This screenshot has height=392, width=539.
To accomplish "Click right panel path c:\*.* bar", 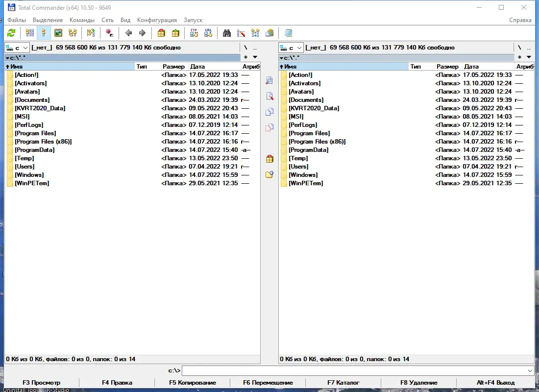I will [x=396, y=57].
